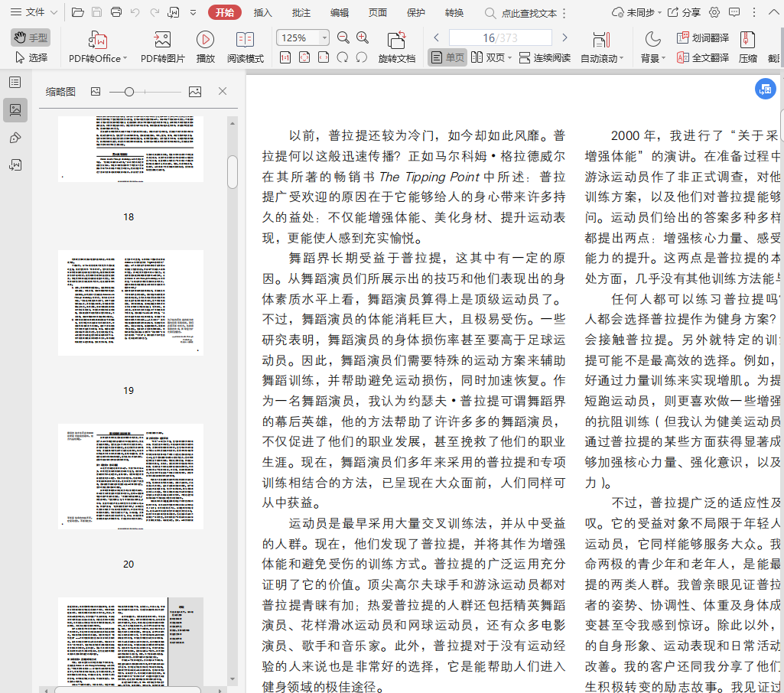Image resolution: width=784 pixels, height=693 pixels.
Task: Open the 插入 ribbon tab
Action: pyautogui.click(x=262, y=12)
